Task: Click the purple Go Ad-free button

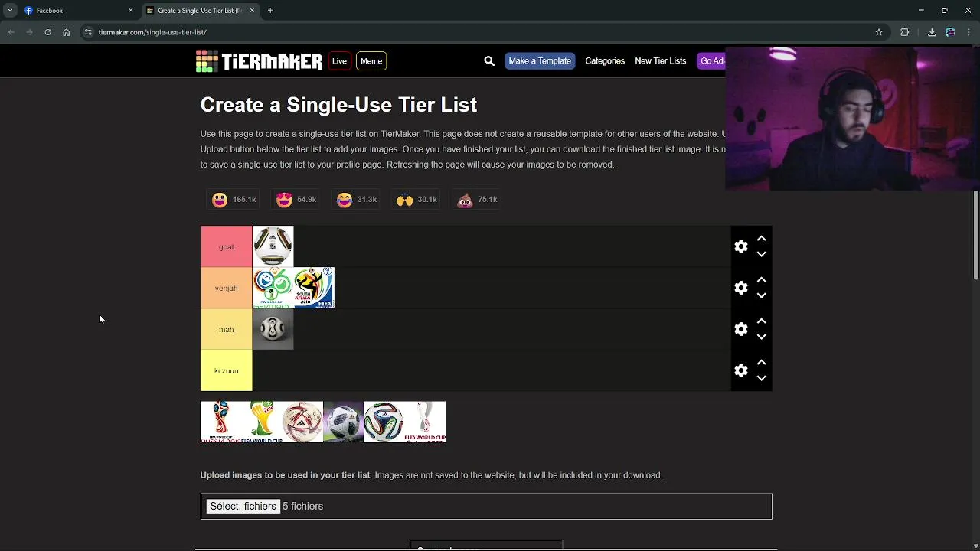Action: [x=711, y=61]
